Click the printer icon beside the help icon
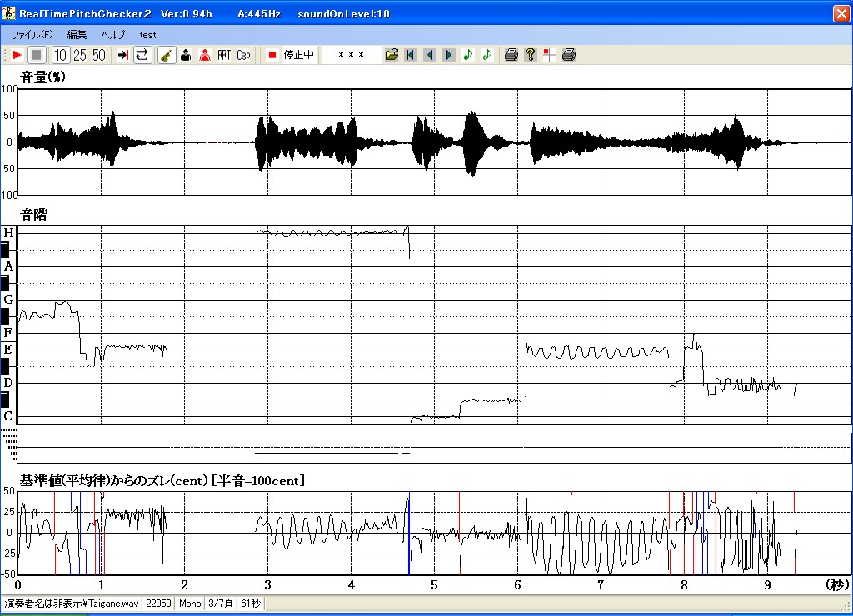This screenshot has height=616, width=853. click(x=511, y=55)
